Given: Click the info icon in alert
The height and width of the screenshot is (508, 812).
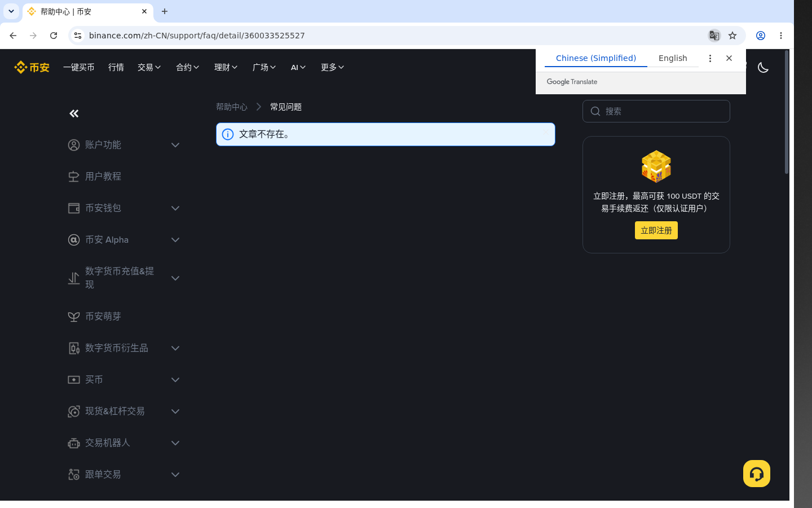Looking at the screenshot, I should [228, 134].
